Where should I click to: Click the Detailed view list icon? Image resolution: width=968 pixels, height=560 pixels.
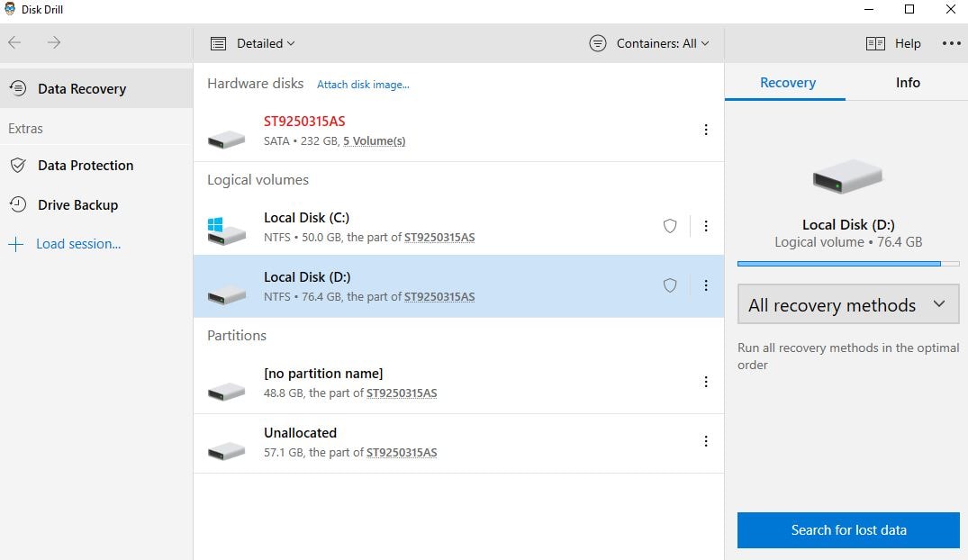218,43
